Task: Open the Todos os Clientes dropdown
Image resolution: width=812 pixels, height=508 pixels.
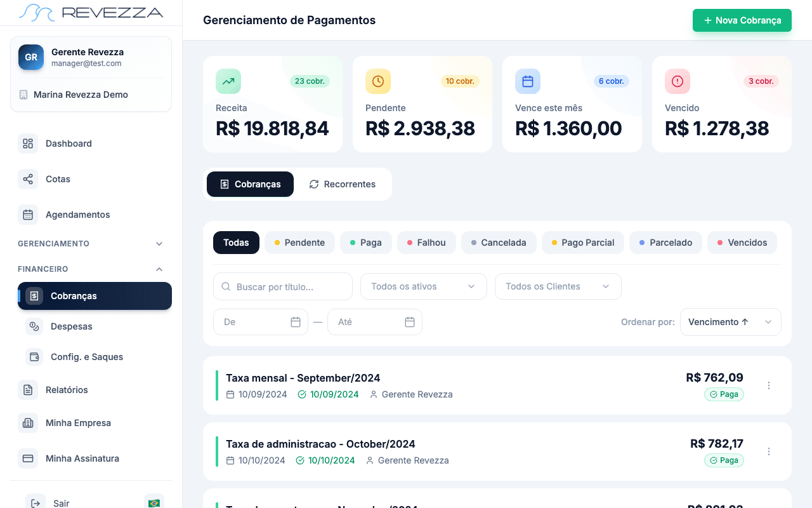Action: point(558,286)
